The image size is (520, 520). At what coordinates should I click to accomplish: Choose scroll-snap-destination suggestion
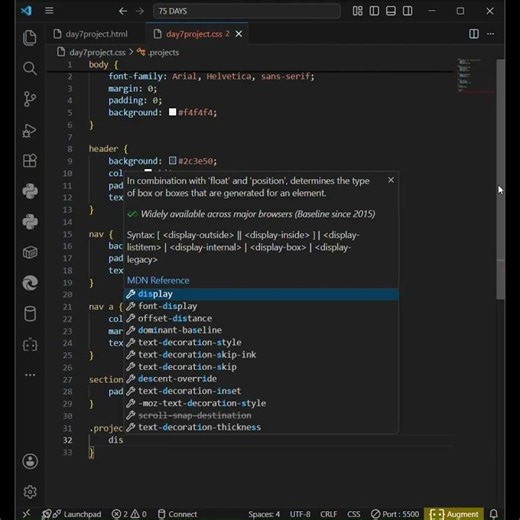click(261, 415)
